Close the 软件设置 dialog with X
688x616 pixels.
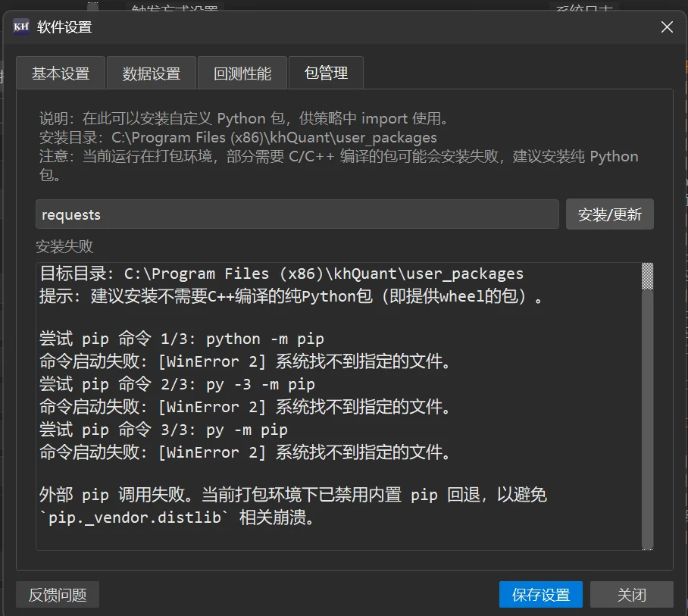[x=667, y=27]
